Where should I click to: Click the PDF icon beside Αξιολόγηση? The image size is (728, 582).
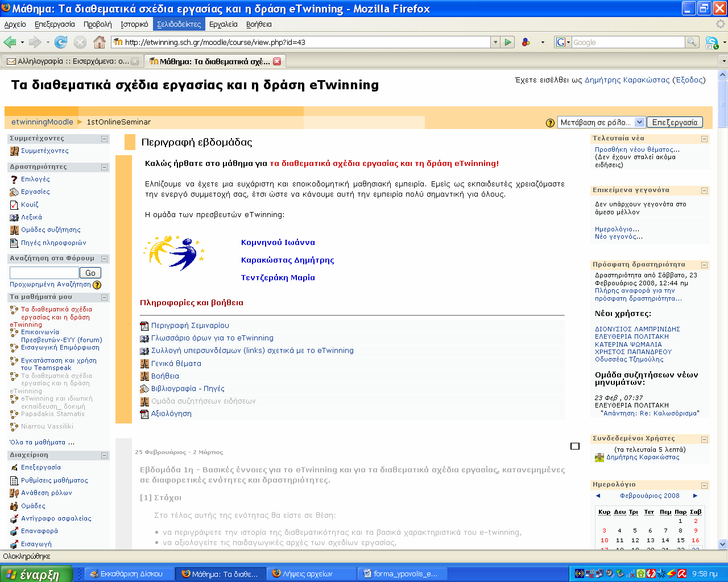pyautogui.click(x=144, y=414)
